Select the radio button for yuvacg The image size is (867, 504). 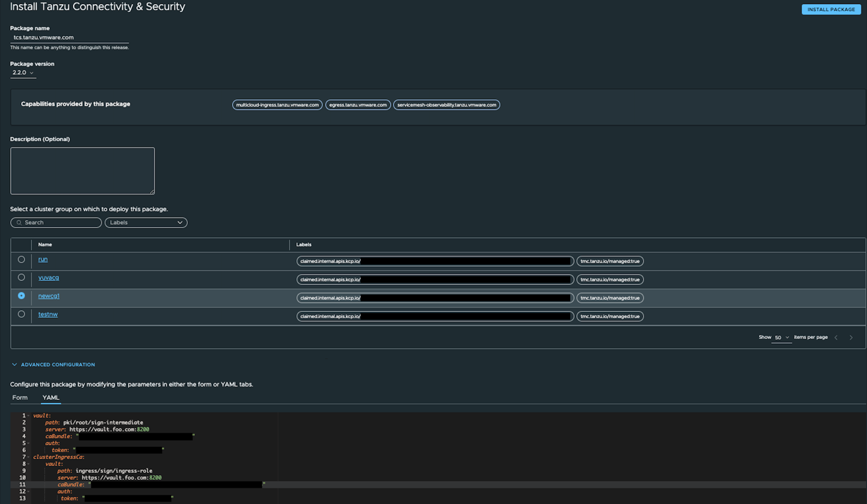point(22,278)
